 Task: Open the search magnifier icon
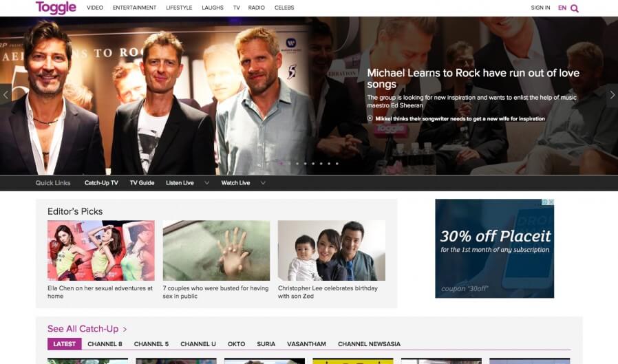click(x=575, y=8)
